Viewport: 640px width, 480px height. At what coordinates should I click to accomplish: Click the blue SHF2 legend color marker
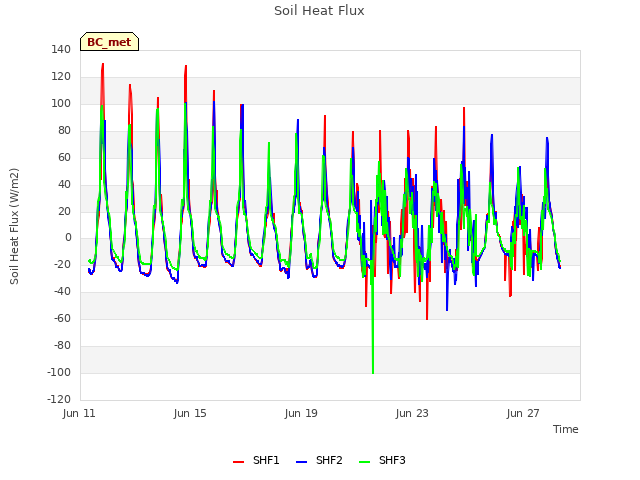(x=301, y=462)
